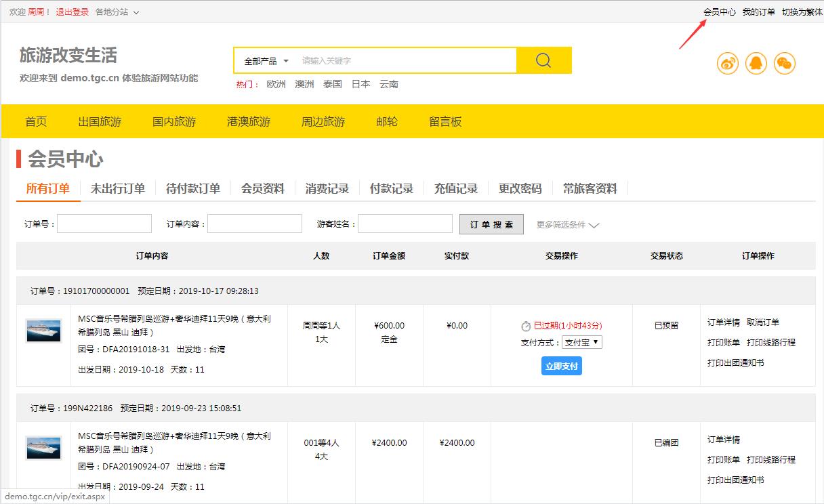Viewport: 824px width, 504px height.
Task: Open the 支付宝 payment method dropdown
Action: [581, 343]
